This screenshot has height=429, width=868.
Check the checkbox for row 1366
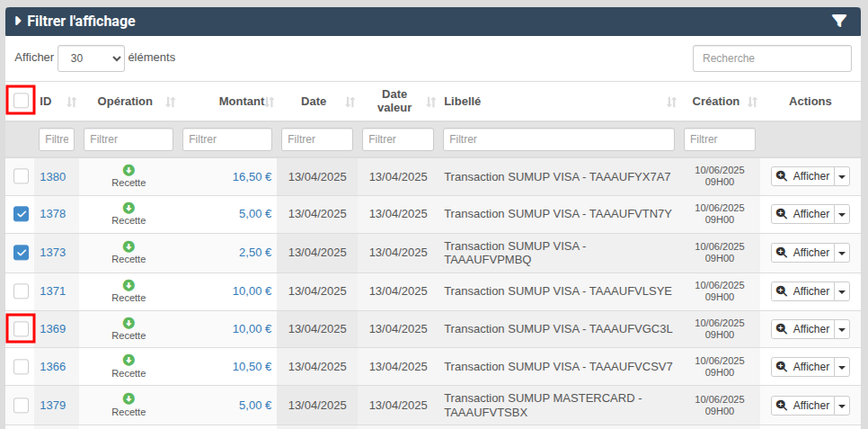(x=21, y=366)
